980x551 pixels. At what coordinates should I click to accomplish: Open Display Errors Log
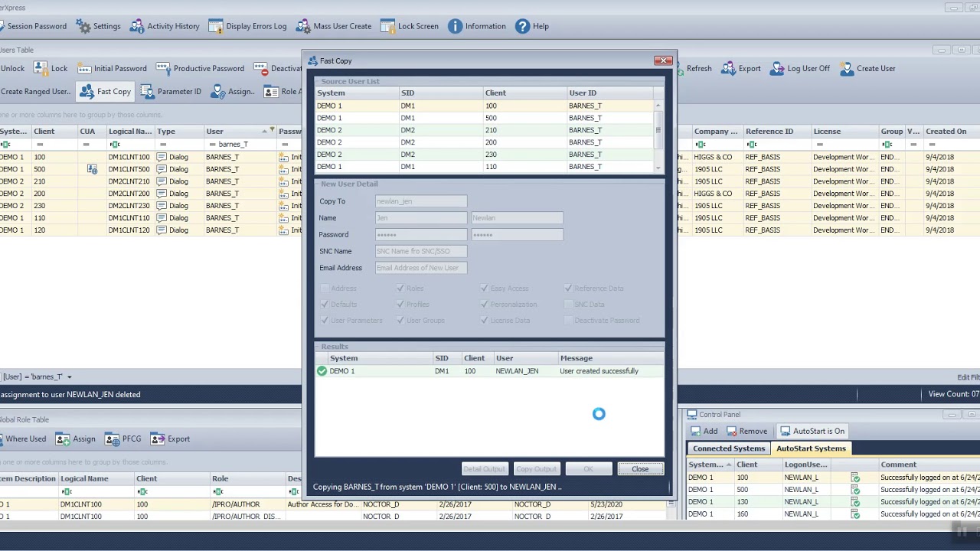[247, 26]
